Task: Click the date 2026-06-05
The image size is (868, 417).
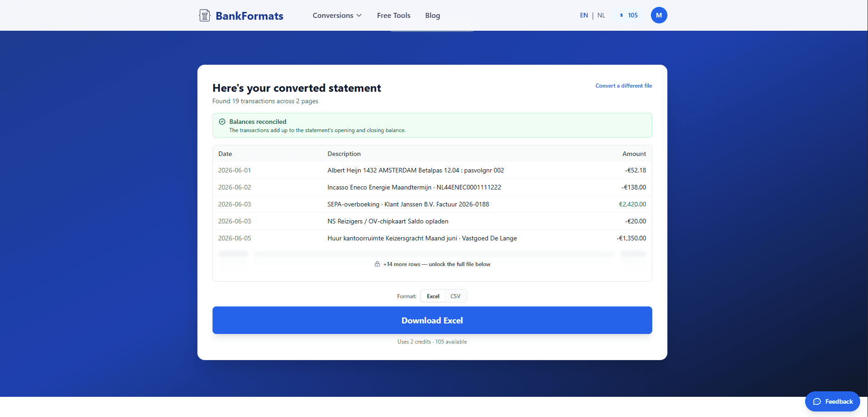Action: (235, 238)
